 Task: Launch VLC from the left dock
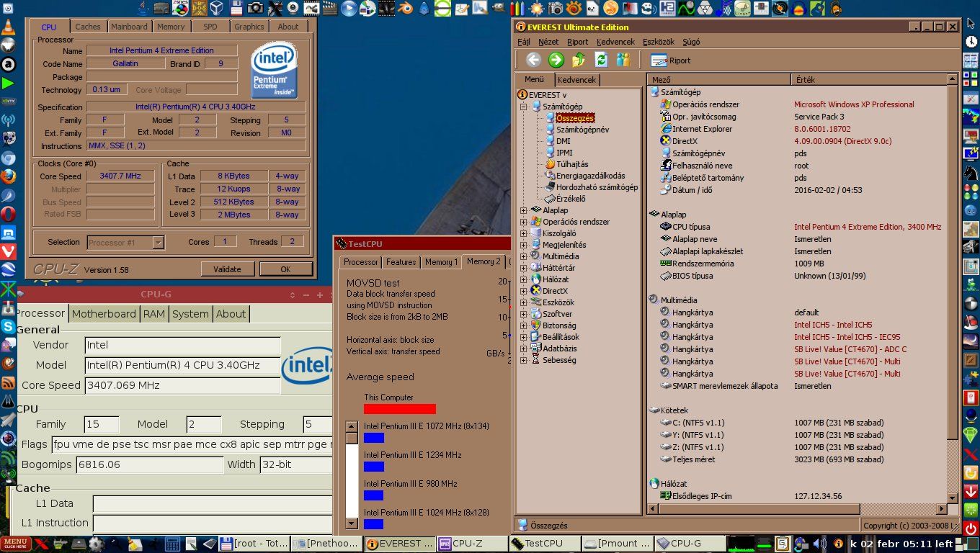tap(8, 27)
